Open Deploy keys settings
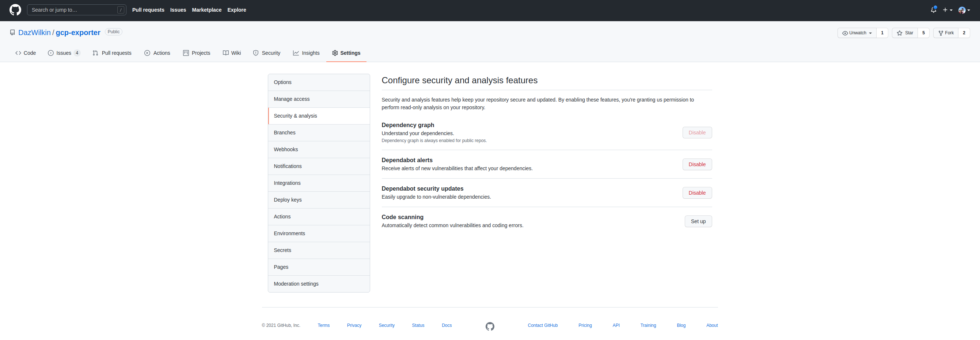 point(319,200)
